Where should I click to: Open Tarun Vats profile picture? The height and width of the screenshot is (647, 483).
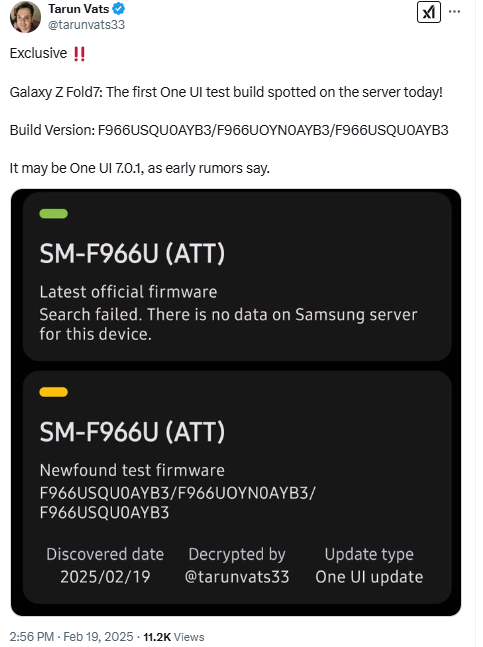(x=25, y=17)
